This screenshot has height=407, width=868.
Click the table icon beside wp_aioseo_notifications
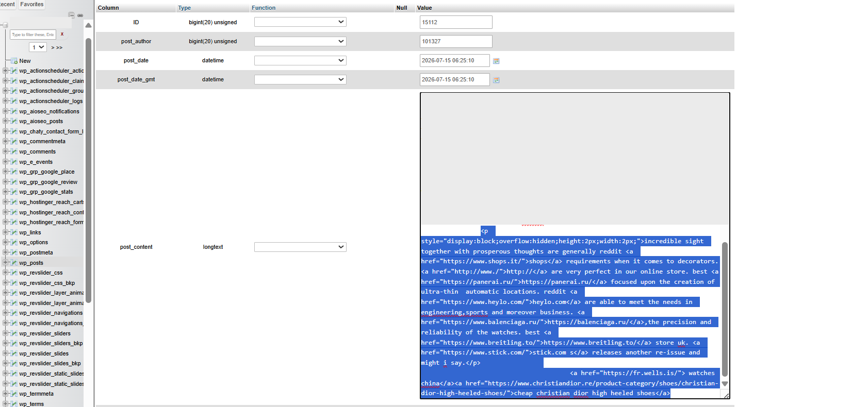coord(14,111)
